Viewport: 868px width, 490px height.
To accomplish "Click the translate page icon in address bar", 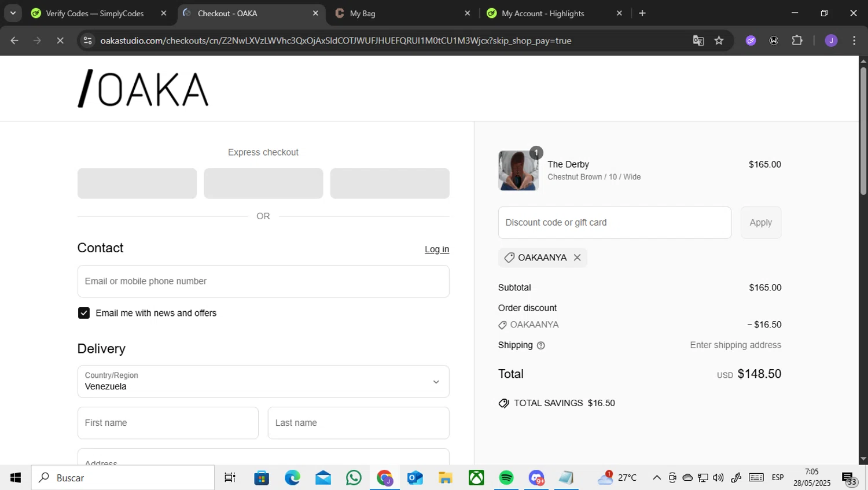I will click(x=698, y=40).
